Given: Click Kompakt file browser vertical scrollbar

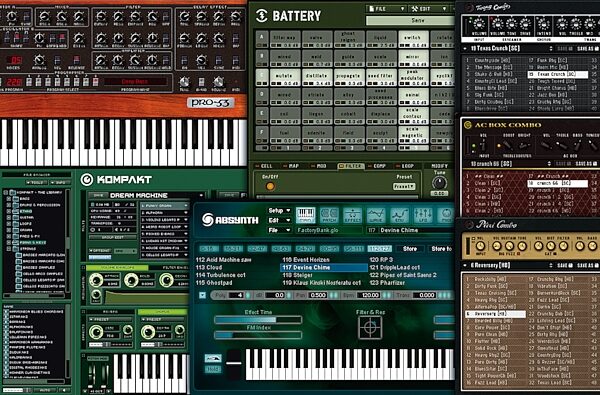Looking at the screenshot, I should point(68,240).
